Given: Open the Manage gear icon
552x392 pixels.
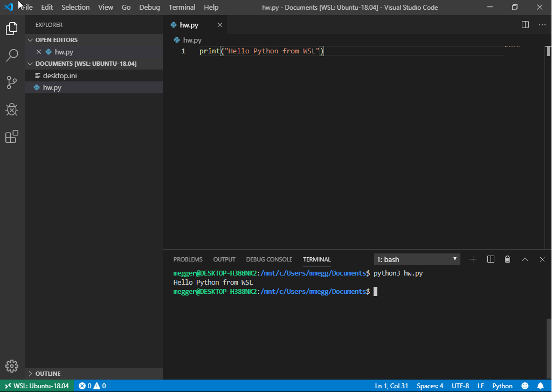Looking at the screenshot, I should point(12,366).
